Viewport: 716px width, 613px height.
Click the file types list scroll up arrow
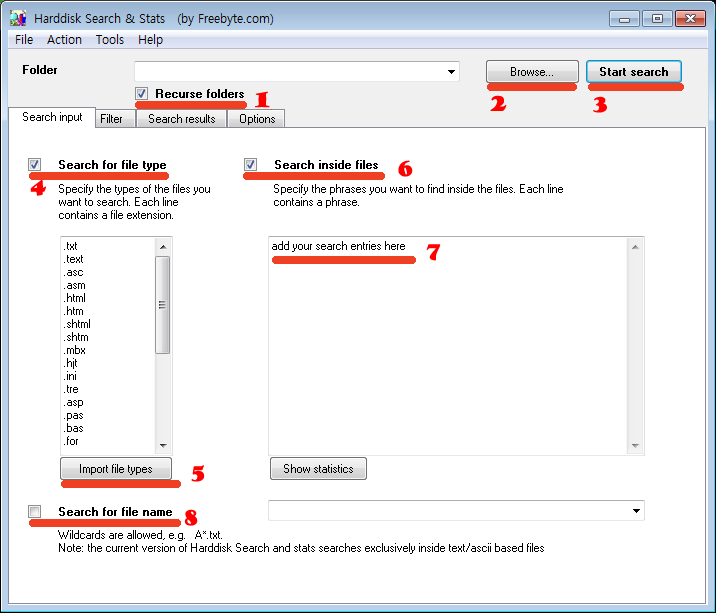(163, 247)
